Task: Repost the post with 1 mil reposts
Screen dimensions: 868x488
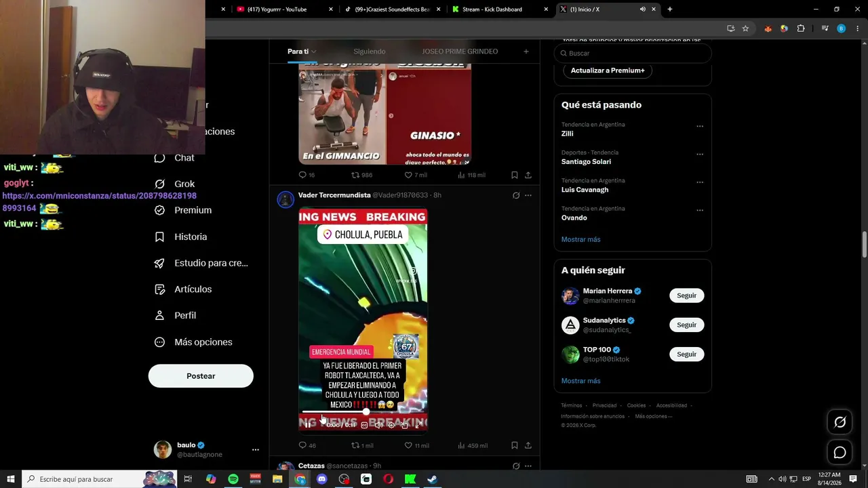Action: point(362,445)
